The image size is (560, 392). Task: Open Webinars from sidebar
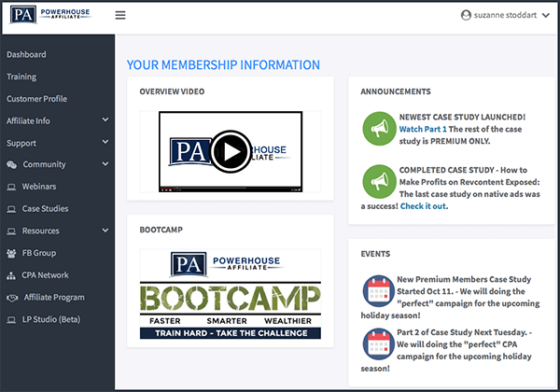39,187
